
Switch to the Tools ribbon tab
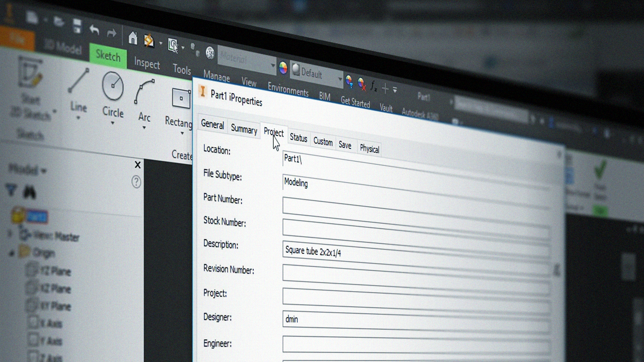point(182,69)
